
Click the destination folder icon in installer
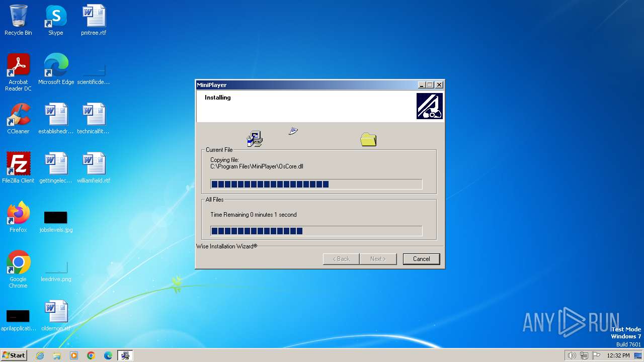tap(368, 139)
